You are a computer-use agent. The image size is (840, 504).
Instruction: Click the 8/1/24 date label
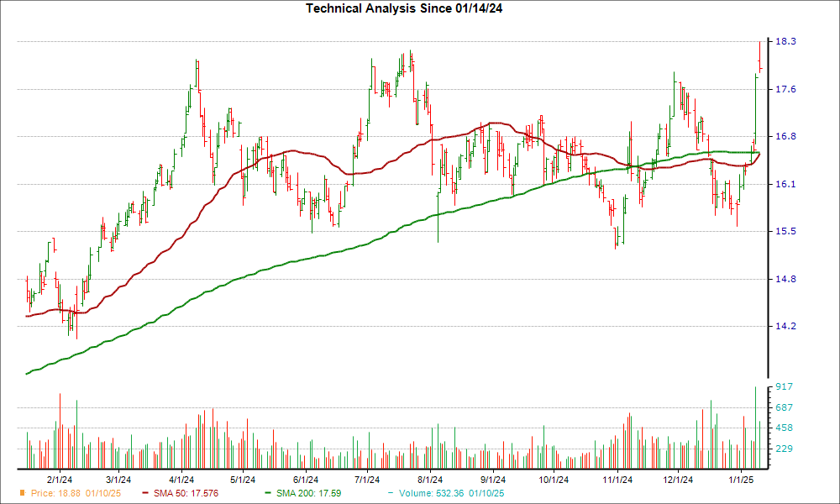pos(430,480)
